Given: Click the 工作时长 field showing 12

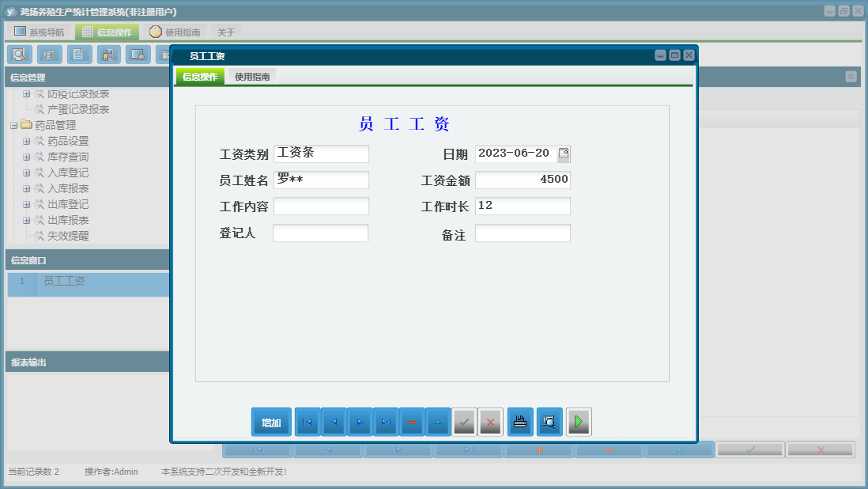Looking at the screenshot, I should coord(523,206).
